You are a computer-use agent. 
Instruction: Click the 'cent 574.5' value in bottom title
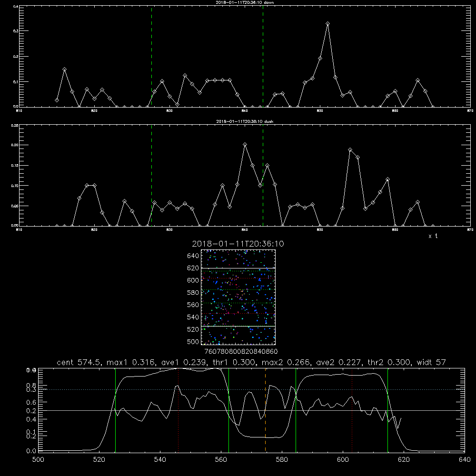click(x=79, y=362)
